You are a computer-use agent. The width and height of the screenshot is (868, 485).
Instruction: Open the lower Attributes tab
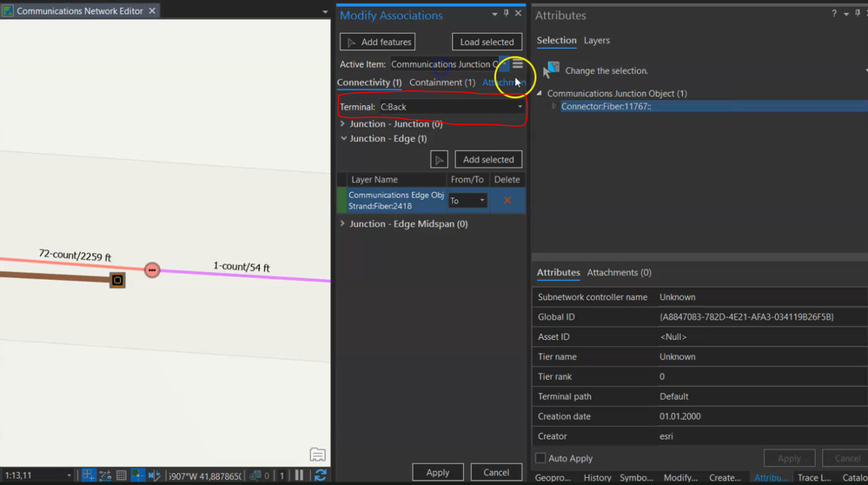pyautogui.click(x=558, y=272)
